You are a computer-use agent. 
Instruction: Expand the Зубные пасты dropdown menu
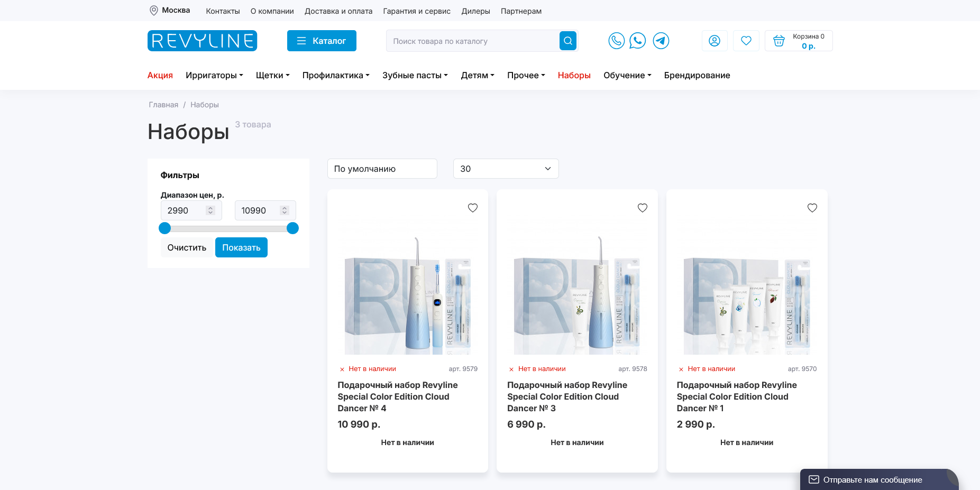point(415,75)
